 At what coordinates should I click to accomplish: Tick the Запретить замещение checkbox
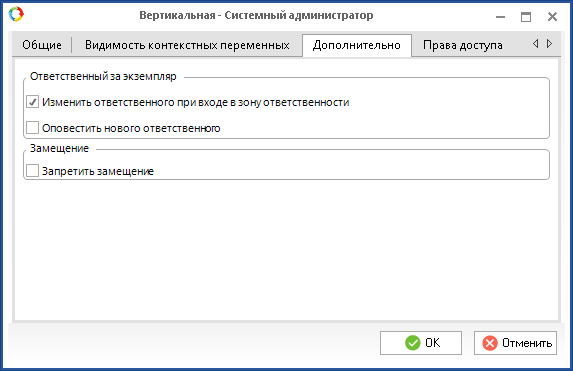(33, 170)
